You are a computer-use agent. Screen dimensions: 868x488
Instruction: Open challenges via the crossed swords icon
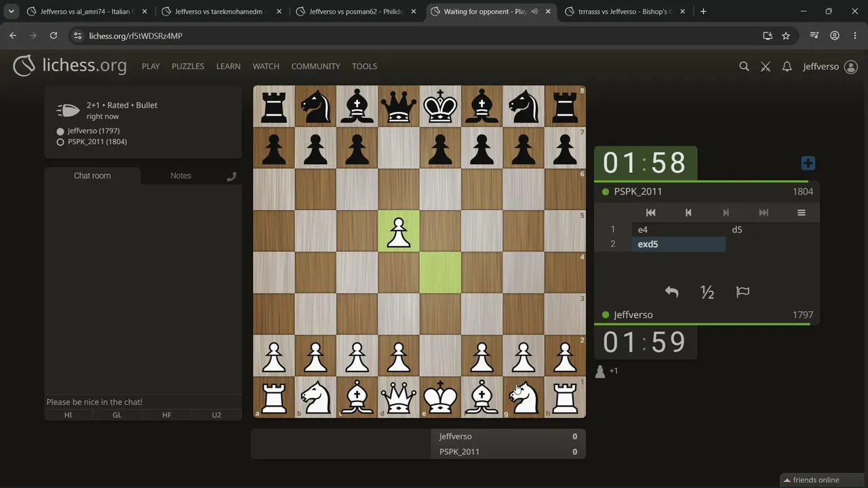point(766,66)
